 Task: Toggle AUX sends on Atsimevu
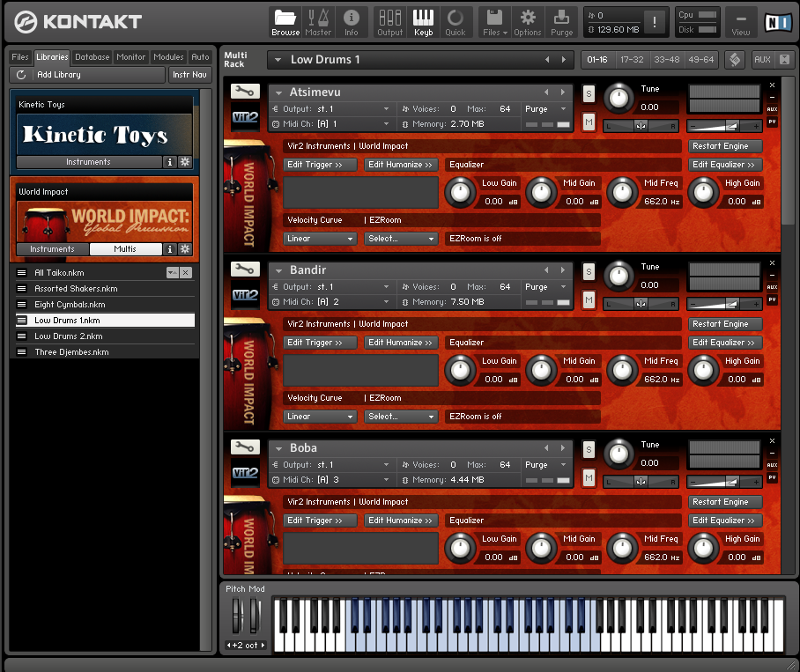pos(772,109)
